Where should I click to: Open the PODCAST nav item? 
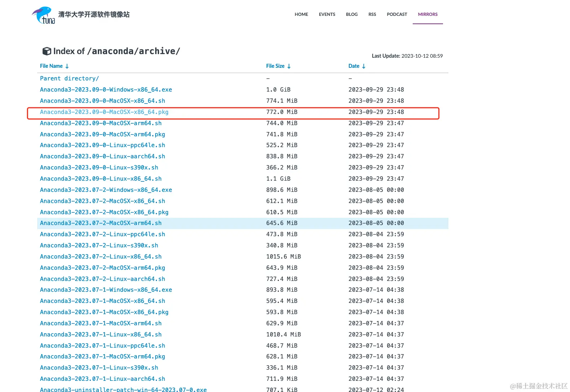coord(397,14)
